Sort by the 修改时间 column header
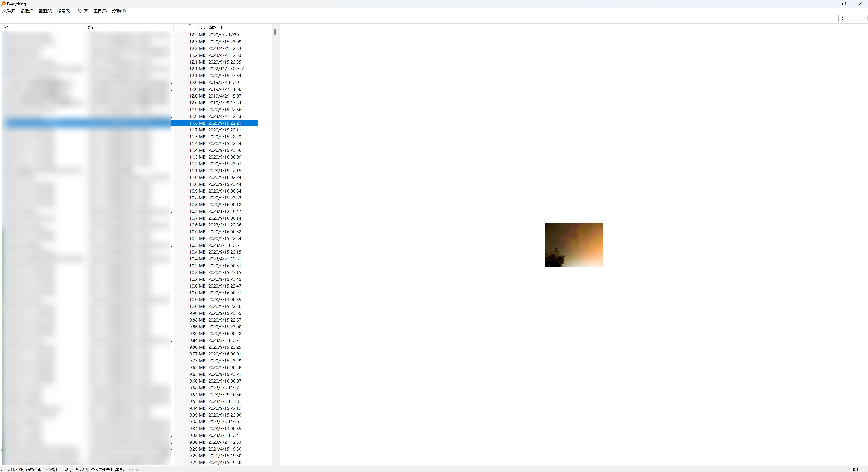 [215, 28]
